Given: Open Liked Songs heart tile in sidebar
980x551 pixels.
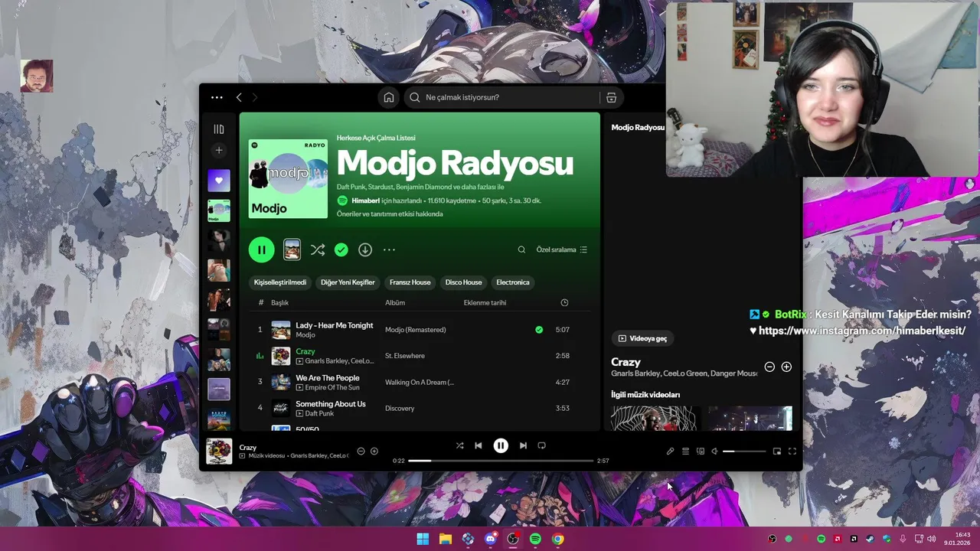Looking at the screenshot, I should [x=219, y=181].
